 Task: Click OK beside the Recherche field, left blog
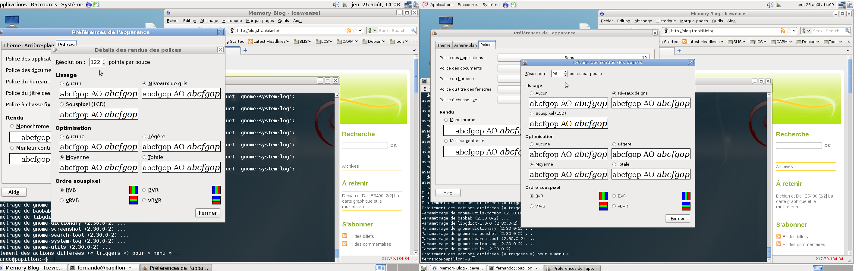coord(393,145)
